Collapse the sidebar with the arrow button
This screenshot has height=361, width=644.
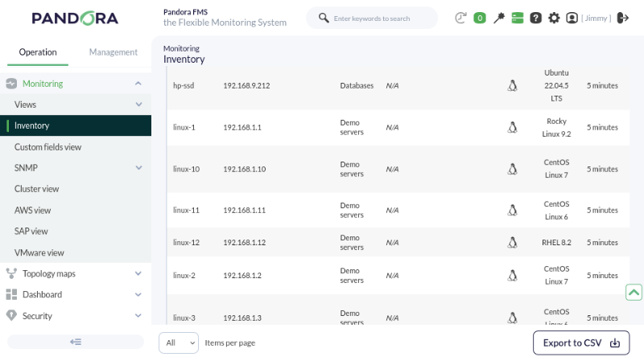(76, 342)
